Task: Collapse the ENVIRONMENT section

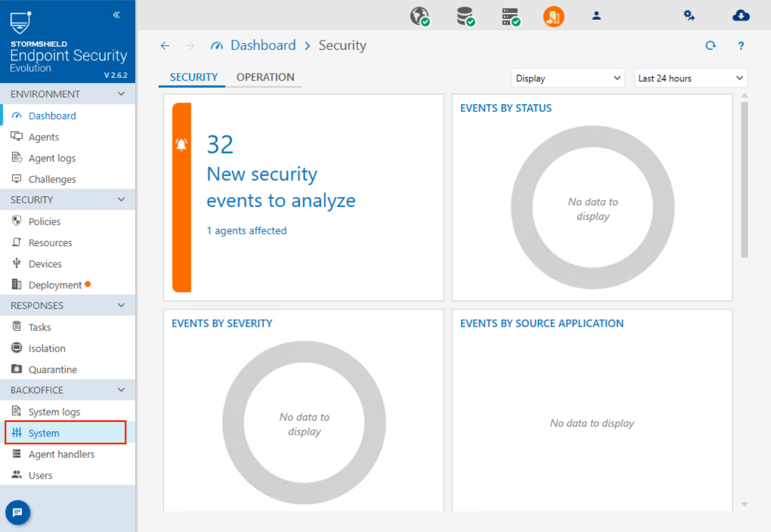Action: [x=121, y=94]
